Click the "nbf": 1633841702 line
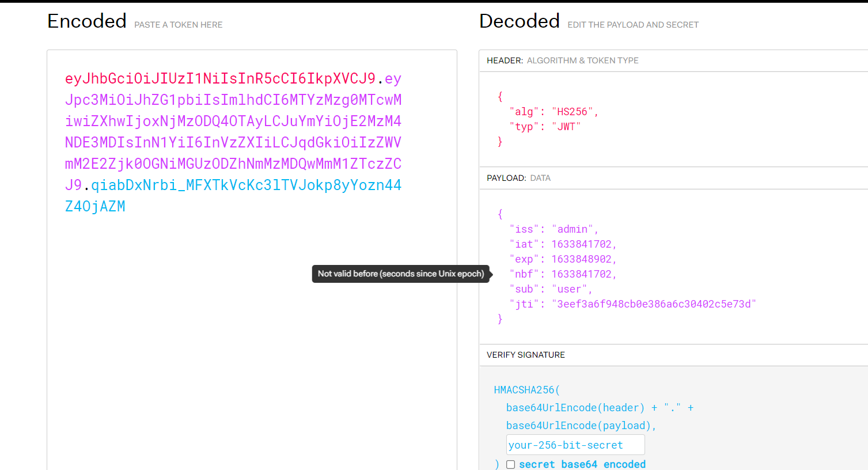 (563, 274)
